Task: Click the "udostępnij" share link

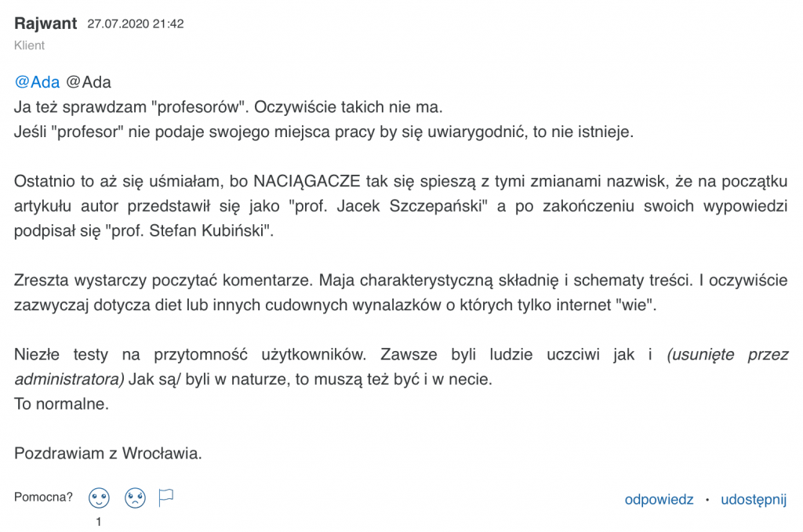Action: coord(754,499)
